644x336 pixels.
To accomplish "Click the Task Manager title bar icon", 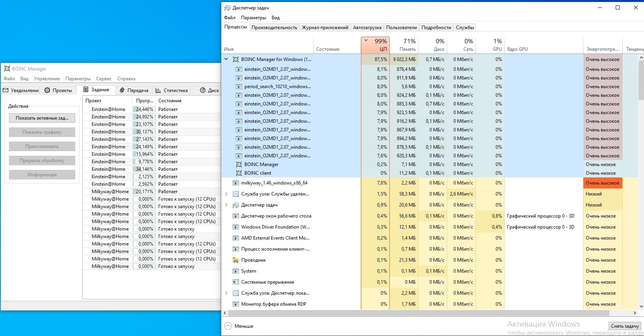I will click(x=227, y=8).
